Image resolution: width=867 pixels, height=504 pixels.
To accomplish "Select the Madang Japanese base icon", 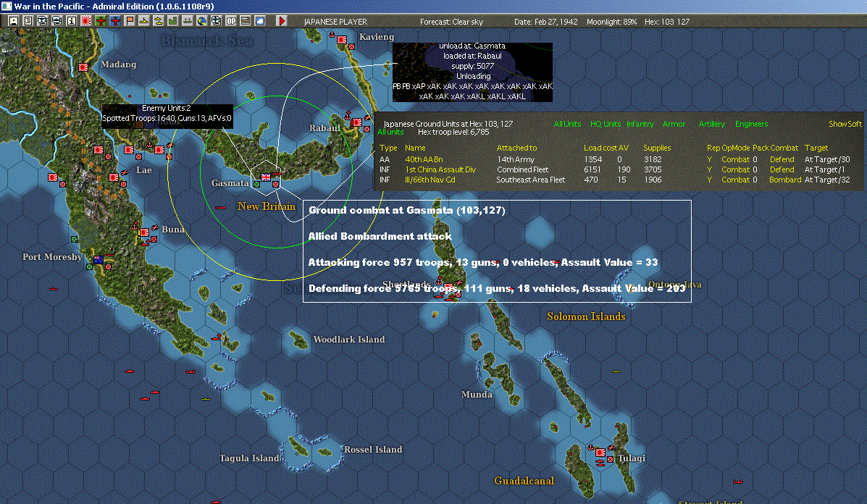I will [x=83, y=67].
